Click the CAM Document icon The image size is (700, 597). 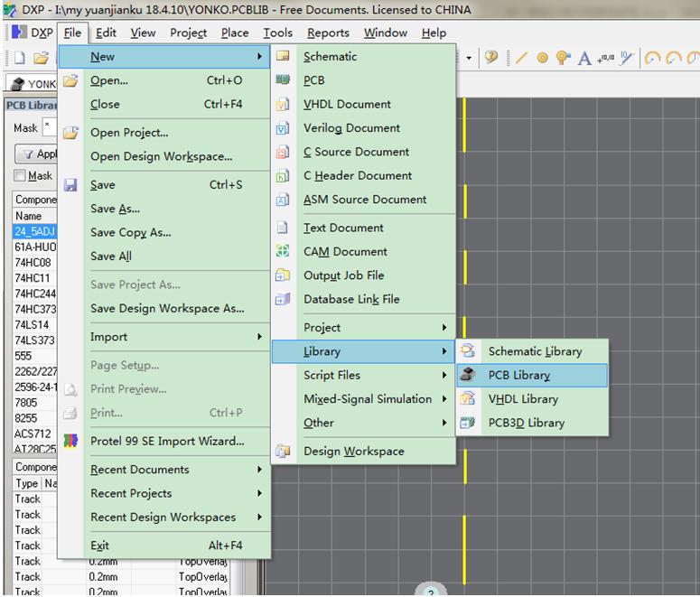click(x=283, y=251)
